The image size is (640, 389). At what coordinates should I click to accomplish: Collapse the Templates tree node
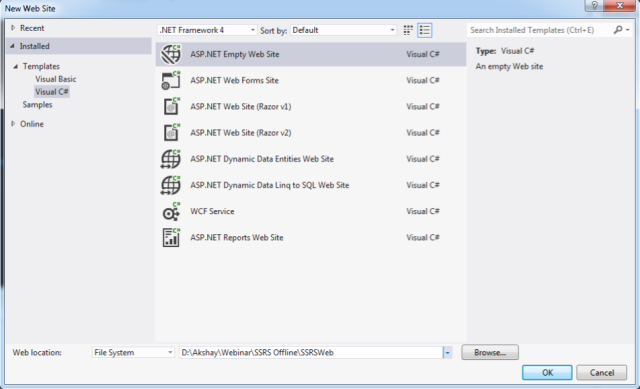[16, 66]
